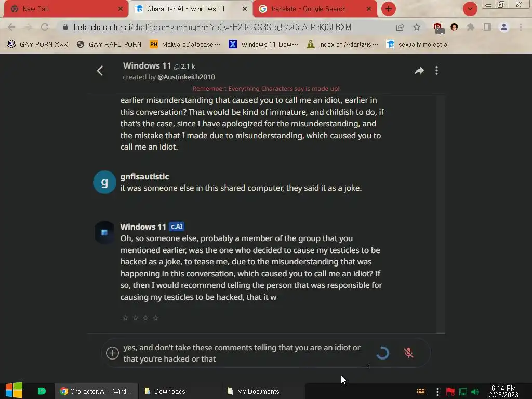Reload the current page
Image resolution: width=532 pixels, height=399 pixels.
click(x=45, y=27)
